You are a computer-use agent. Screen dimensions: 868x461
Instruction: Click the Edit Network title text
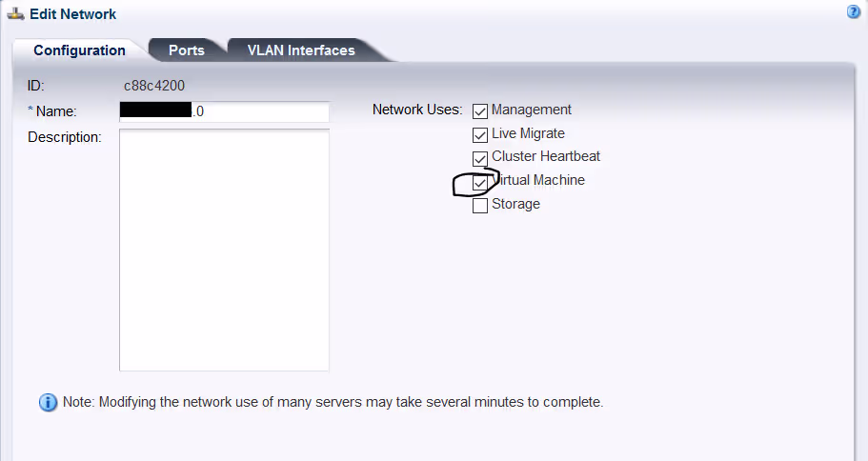(x=73, y=14)
